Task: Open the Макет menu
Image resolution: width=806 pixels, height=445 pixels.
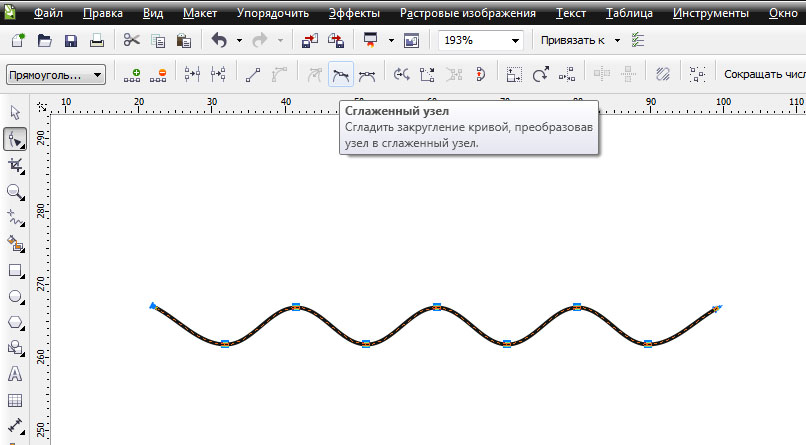Action: (x=200, y=13)
